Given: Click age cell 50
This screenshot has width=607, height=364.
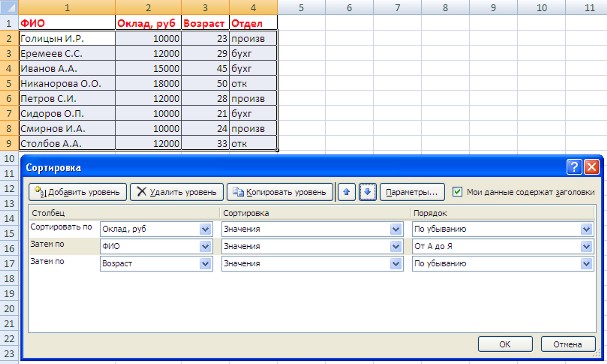Looking at the screenshot, I should 205,83.
